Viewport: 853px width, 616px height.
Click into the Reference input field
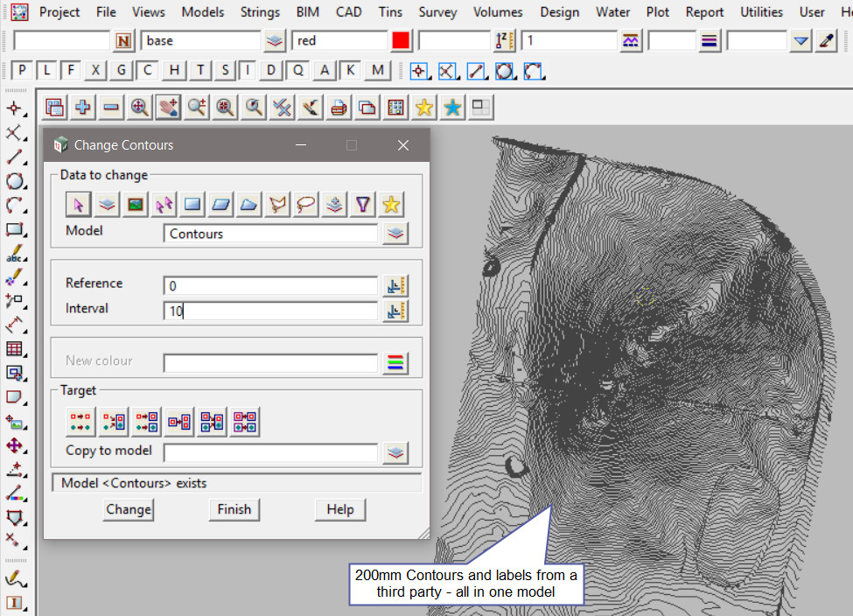[269, 285]
